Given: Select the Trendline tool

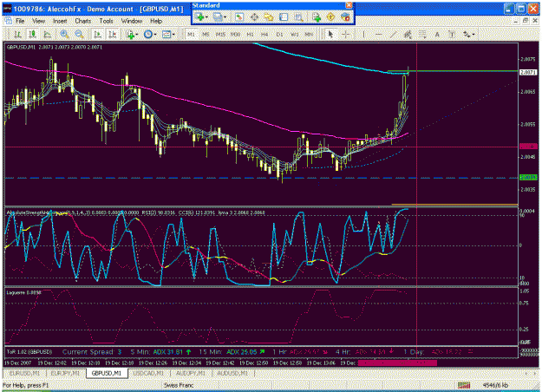Looking at the screenshot, I should tap(394, 34).
